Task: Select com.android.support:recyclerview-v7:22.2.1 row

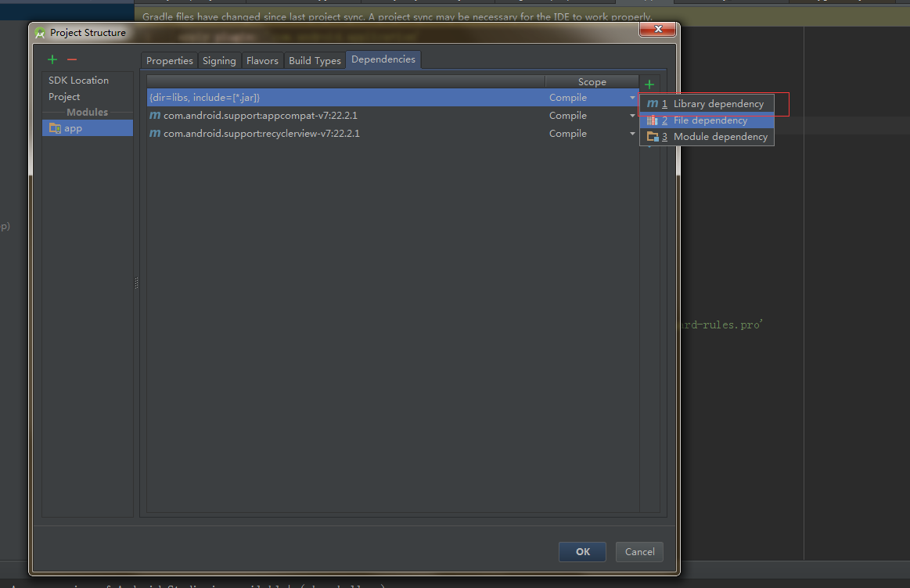Action: (x=393, y=134)
